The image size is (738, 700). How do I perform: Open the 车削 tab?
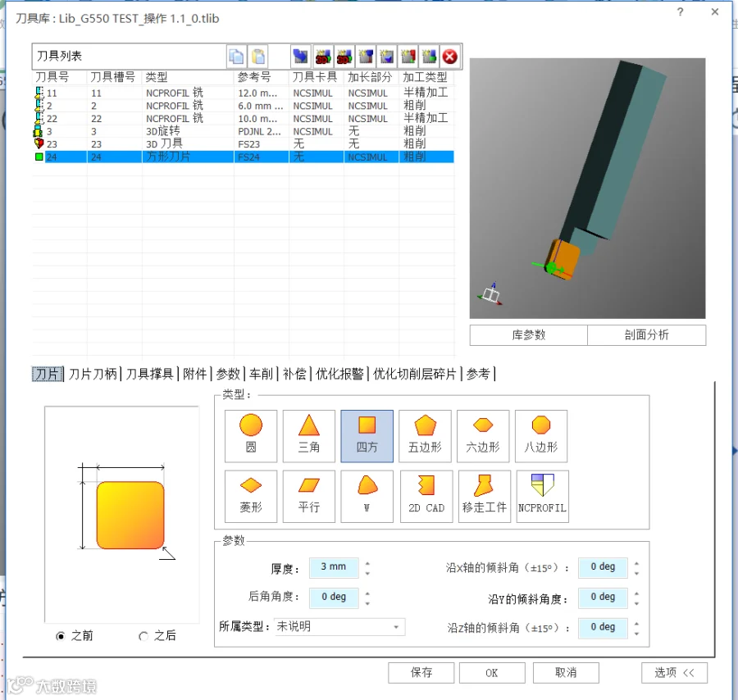262,374
